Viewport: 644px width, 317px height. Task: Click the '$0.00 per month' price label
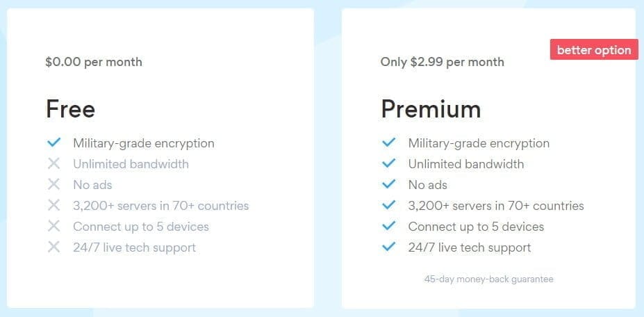tap(94, 62)
